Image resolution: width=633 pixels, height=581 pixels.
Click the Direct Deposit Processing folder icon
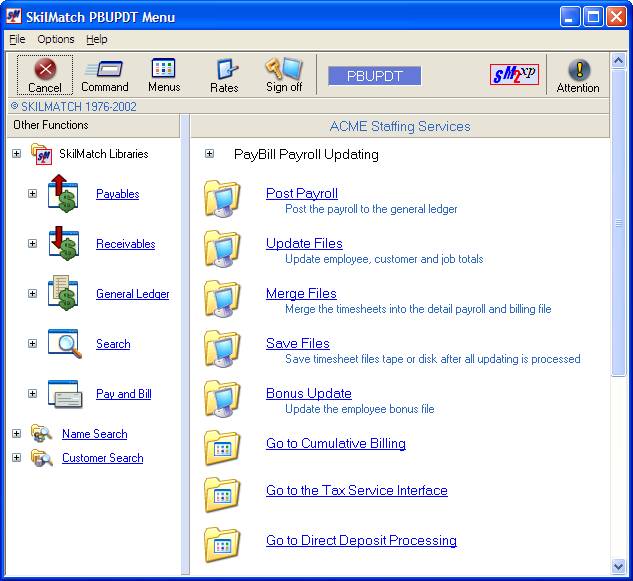tap(222, 545)
